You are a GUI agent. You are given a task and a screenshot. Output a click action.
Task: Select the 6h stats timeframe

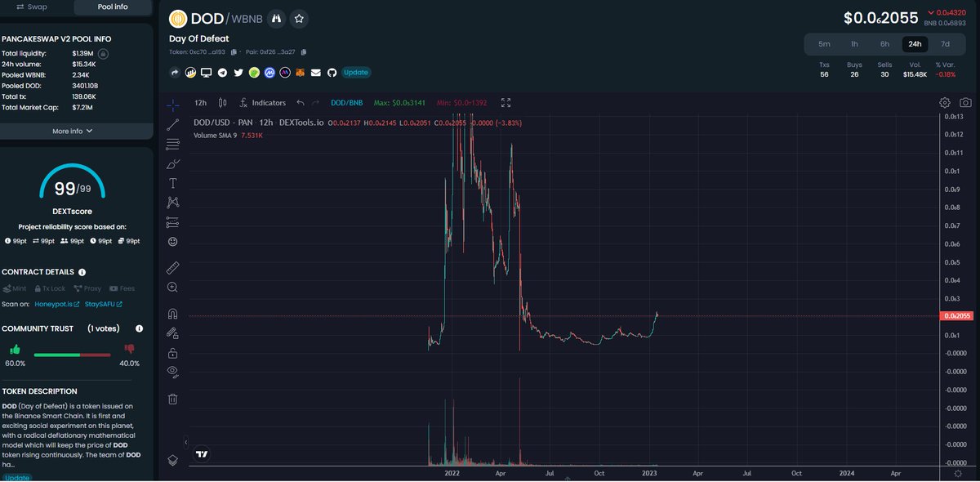coord(884,44)
